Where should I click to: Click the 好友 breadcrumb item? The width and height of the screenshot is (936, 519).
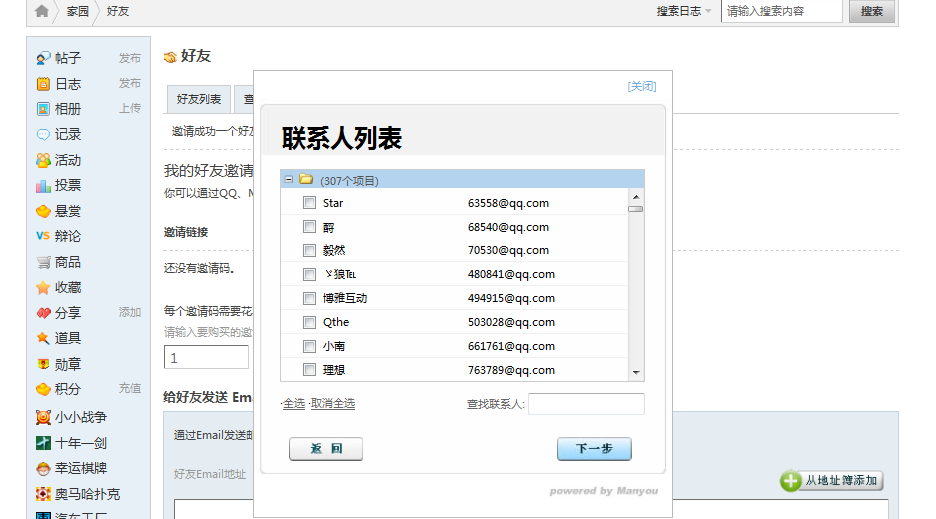click(x=118, y=11)
